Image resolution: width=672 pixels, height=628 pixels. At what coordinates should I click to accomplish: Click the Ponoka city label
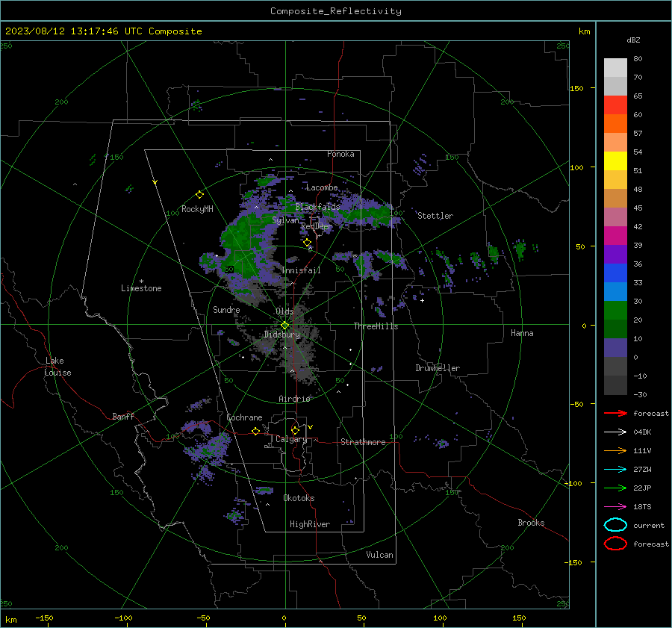point(340,154)
